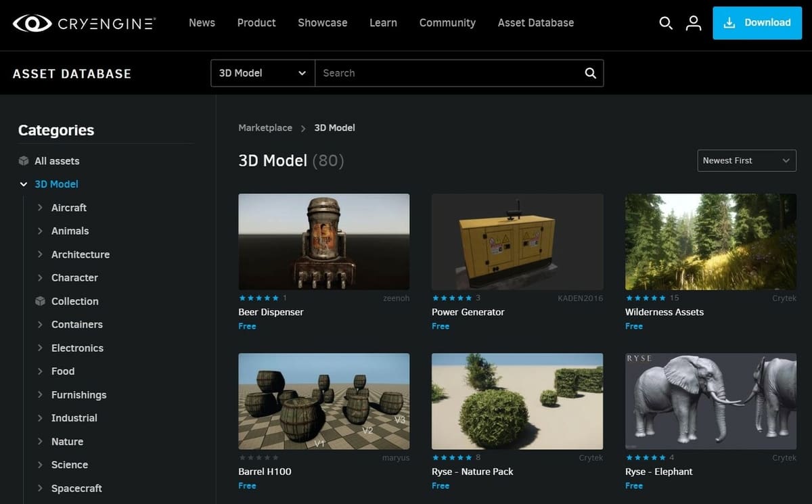The height and width of the screenshot is (504, 812).
Task: Expand the Science category chevron
Action: [x=40, y=465]
